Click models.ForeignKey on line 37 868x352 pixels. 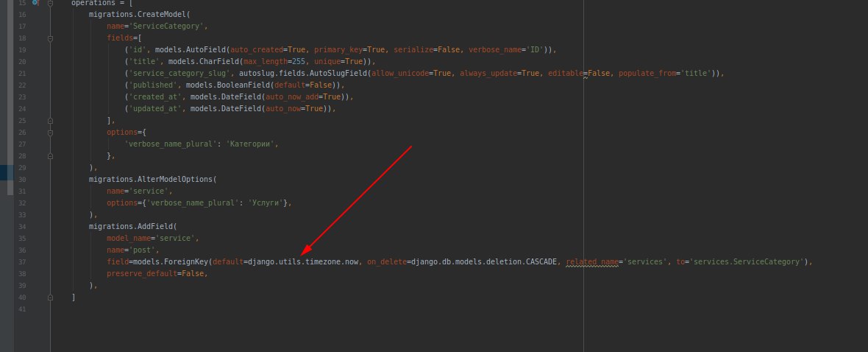(x=170, y=262)
